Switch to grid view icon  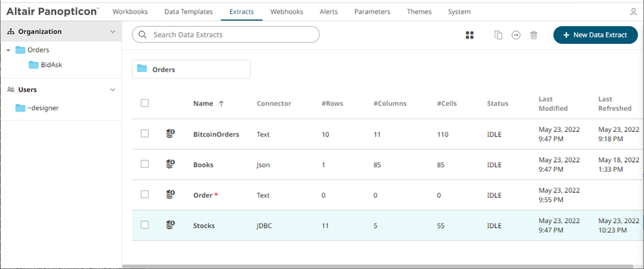[x=469, y=35]
